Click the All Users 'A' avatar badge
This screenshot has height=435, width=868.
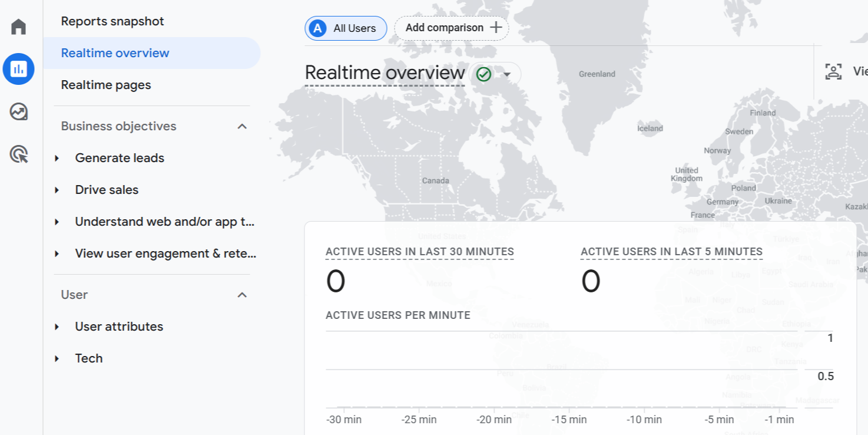pyautogui.click(x=318, y=28)
